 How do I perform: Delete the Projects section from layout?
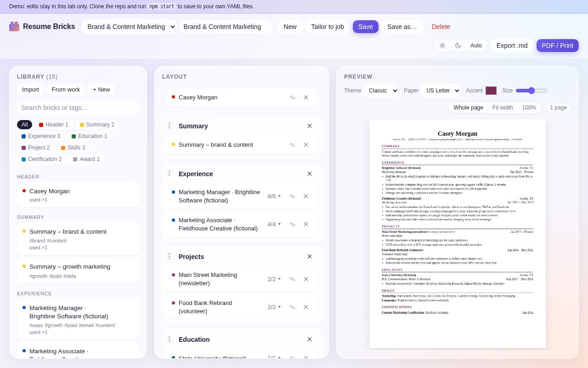tap(310, 257)
